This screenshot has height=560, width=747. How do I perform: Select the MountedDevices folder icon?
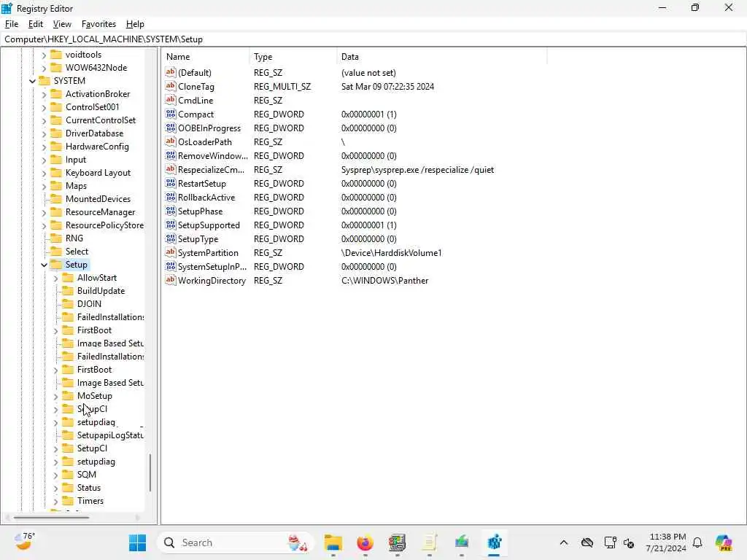pyautogui.click(x=56, y=198)
